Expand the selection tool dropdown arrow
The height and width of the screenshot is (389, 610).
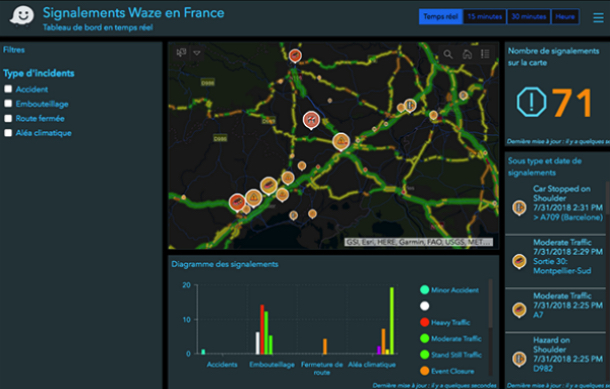(x=197, y=53)
